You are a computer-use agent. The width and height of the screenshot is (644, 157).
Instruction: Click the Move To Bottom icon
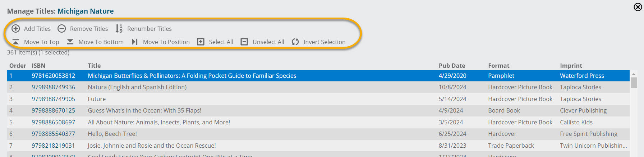pos(70,42)
